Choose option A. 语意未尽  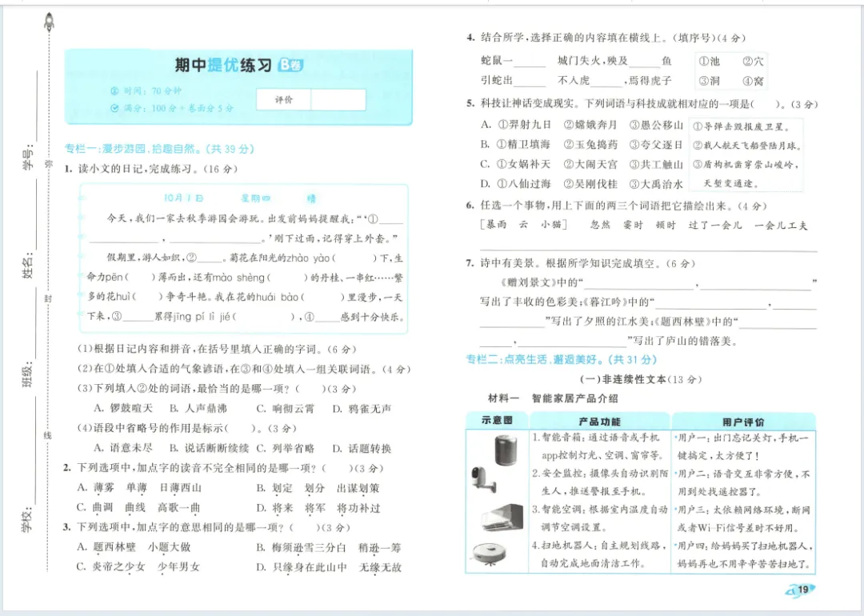123,448
